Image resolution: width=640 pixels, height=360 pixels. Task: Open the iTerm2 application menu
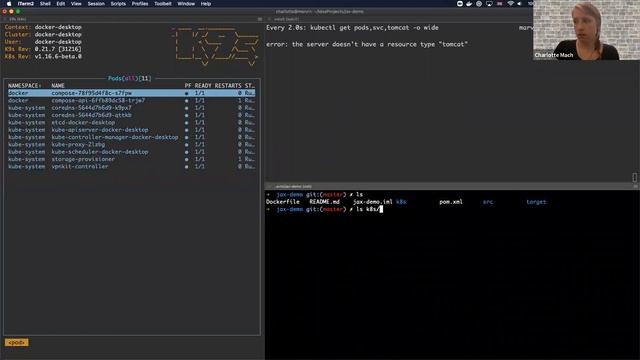point(26,4)
